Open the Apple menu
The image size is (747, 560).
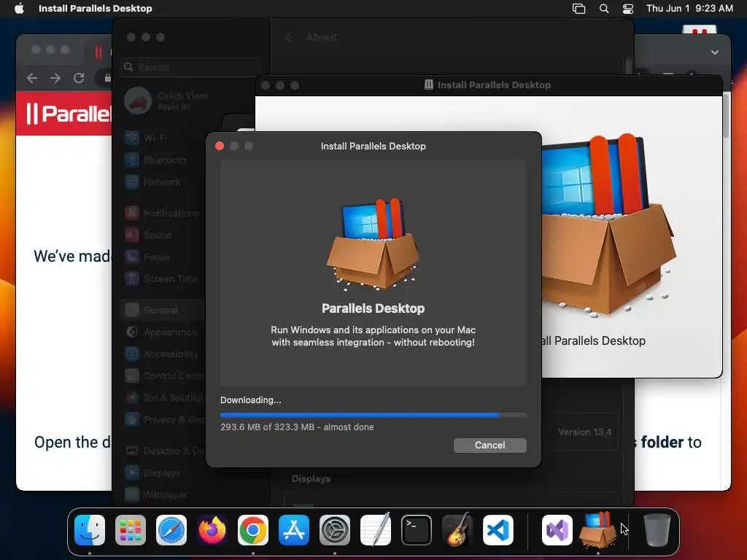(x=19, y=9)
